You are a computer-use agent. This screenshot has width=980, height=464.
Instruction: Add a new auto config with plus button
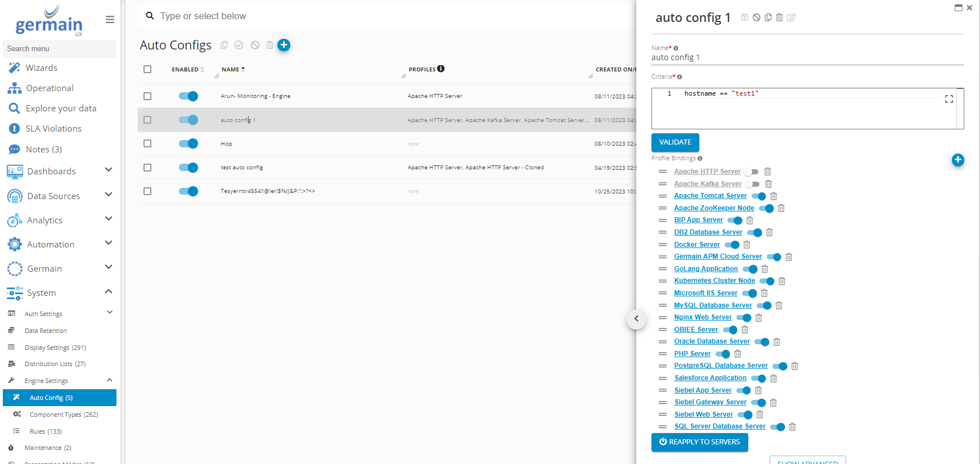284,45
